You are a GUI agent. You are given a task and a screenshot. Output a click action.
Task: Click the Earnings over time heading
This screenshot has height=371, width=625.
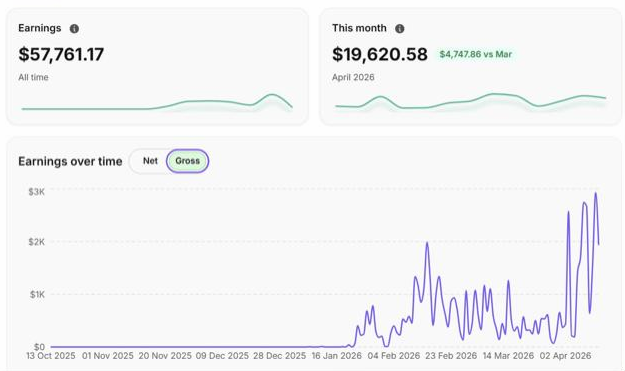70,161
